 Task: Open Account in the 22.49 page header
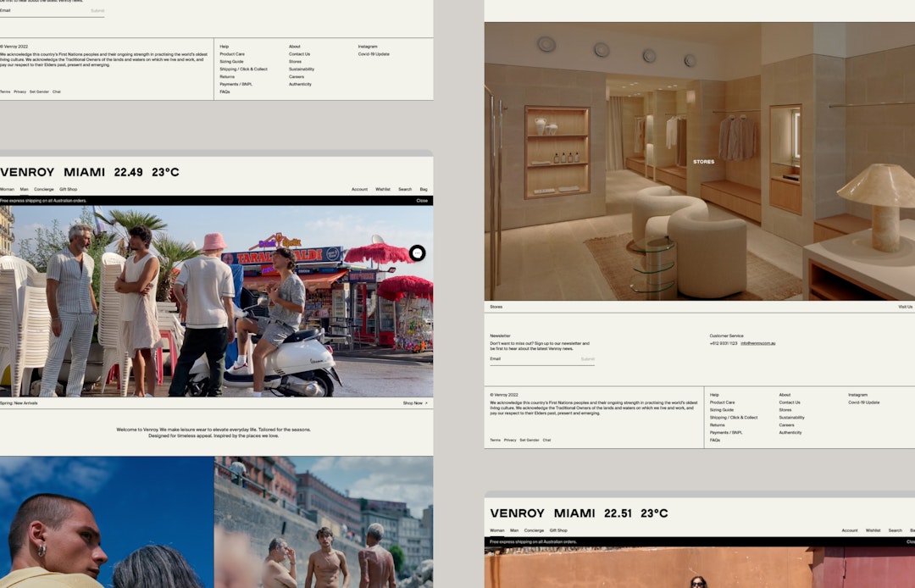click(x=359, y=189)
